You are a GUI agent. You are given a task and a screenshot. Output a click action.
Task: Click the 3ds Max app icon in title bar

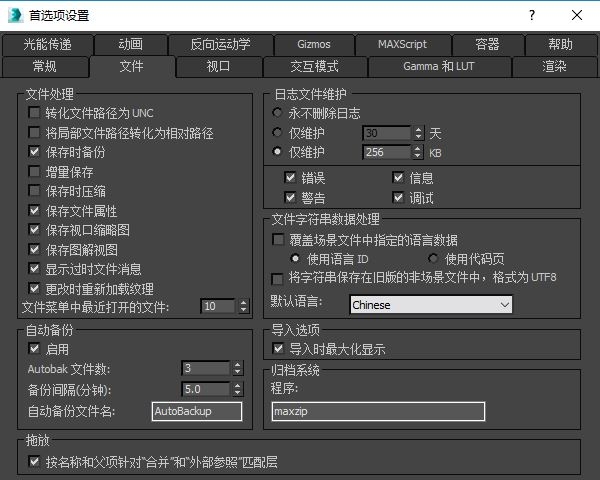click(15, 15)
